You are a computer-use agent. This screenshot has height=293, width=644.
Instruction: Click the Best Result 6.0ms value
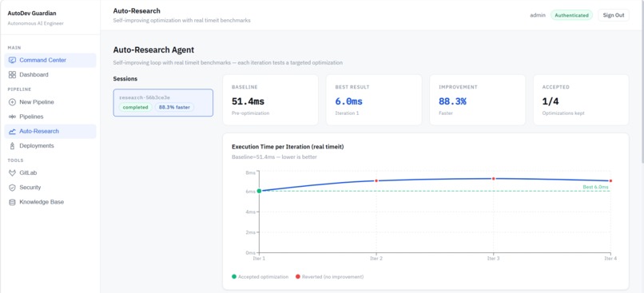pyautogui.click(x=348, y=101)
